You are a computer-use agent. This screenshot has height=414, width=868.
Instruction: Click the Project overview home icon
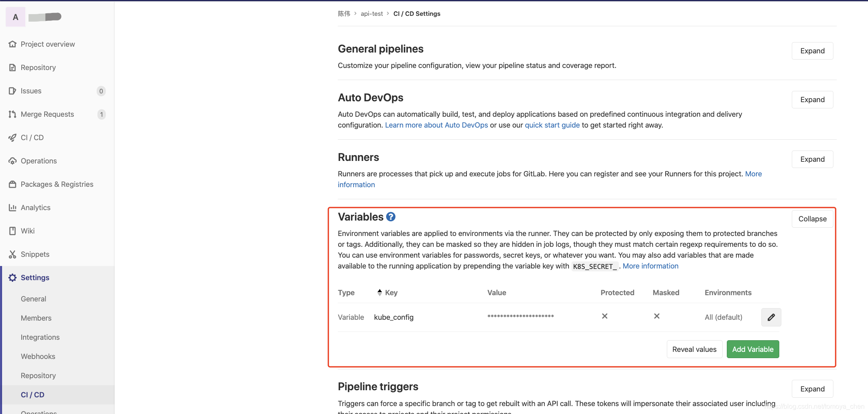pyautogui.click(x=12, y=44)
